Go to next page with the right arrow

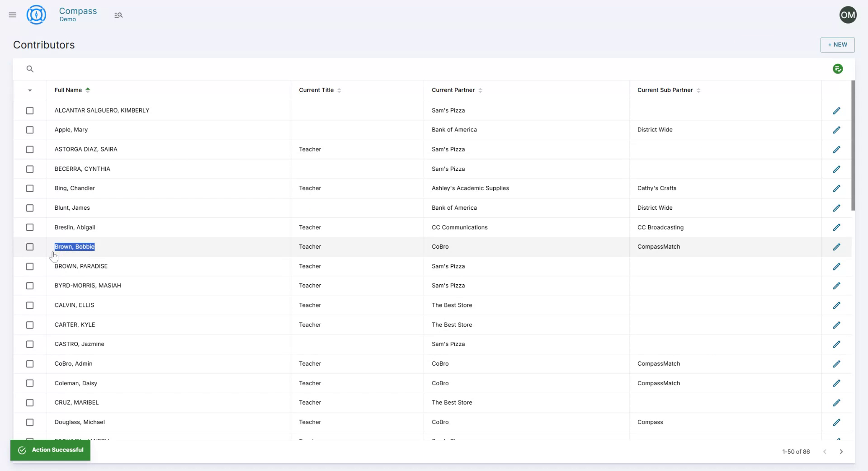pos(842,452)
